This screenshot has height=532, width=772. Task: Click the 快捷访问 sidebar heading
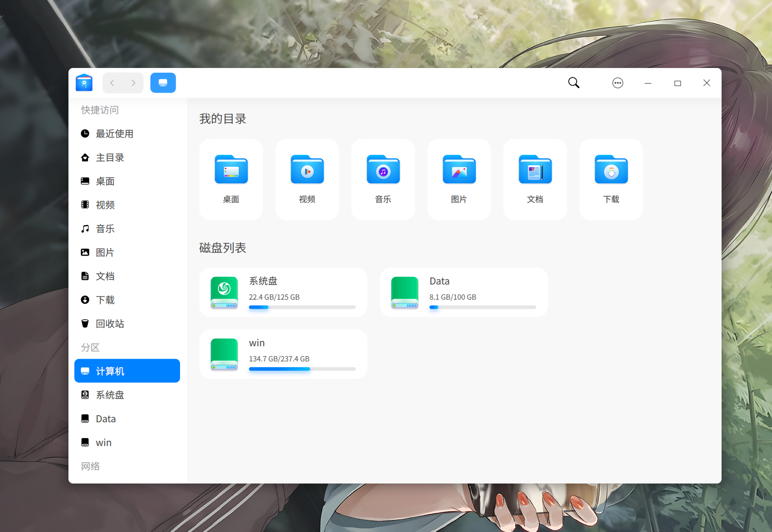pyautogui.click(x=100, y=110)
